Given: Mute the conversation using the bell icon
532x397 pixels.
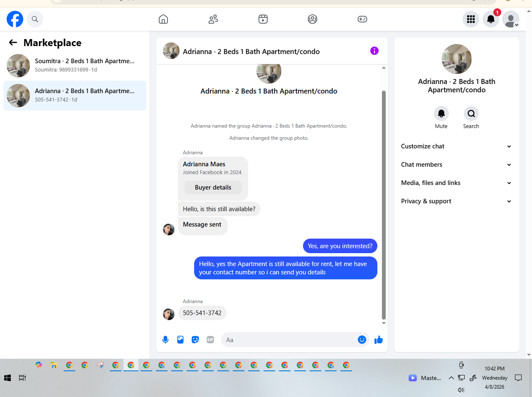Looking at the screenshot, I should (x=441, y=113).
